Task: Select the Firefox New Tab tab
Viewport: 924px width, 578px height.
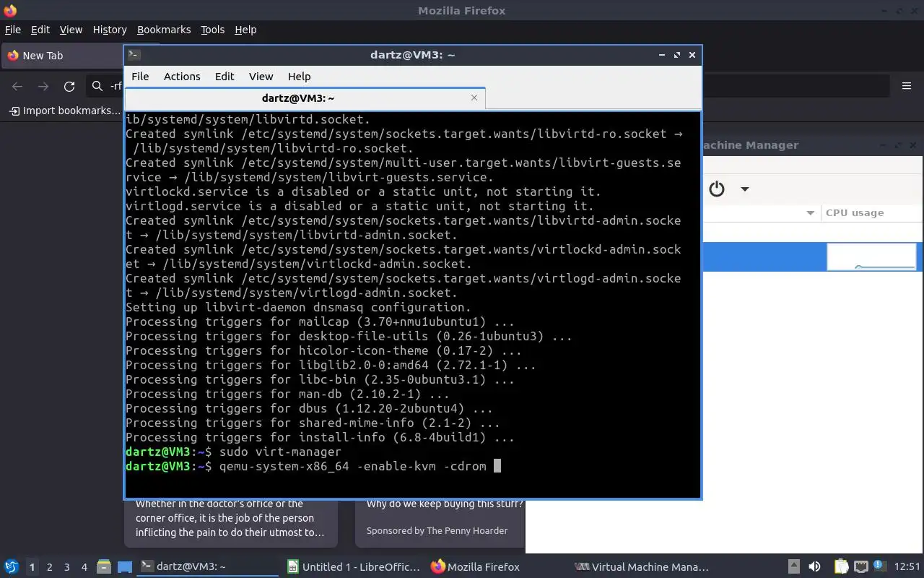Action: coord(64,56)
